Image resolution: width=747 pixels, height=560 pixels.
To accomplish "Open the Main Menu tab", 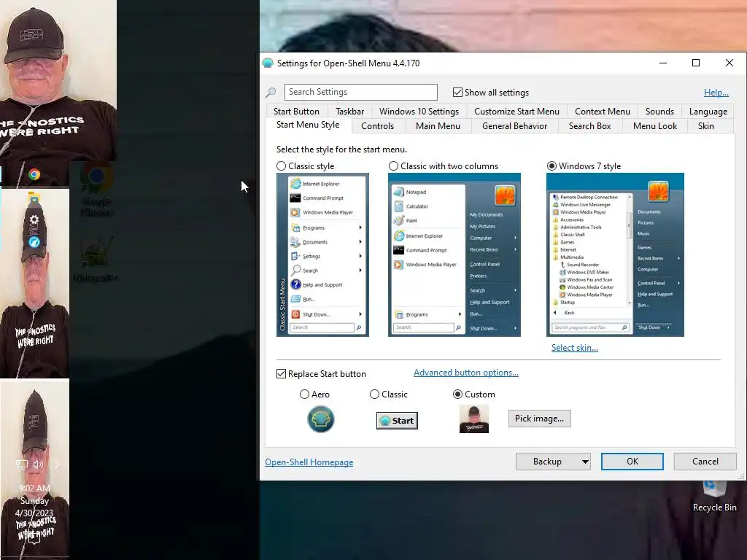I will [438, 126].
